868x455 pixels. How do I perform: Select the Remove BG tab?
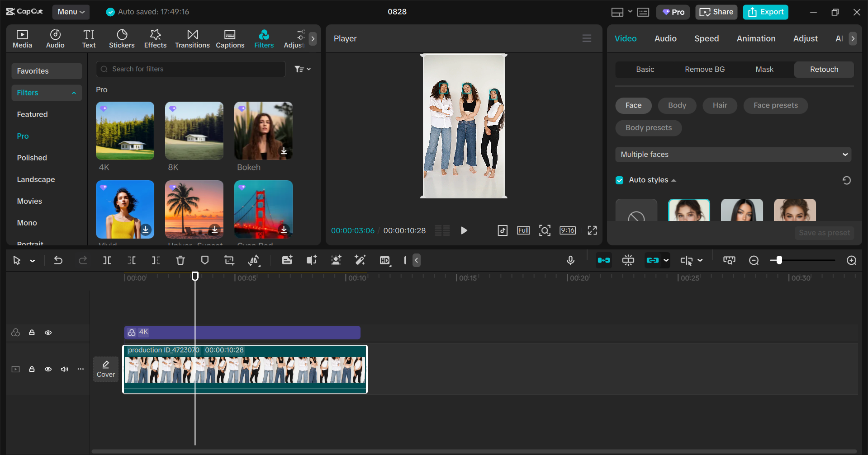tap(704, 70)
